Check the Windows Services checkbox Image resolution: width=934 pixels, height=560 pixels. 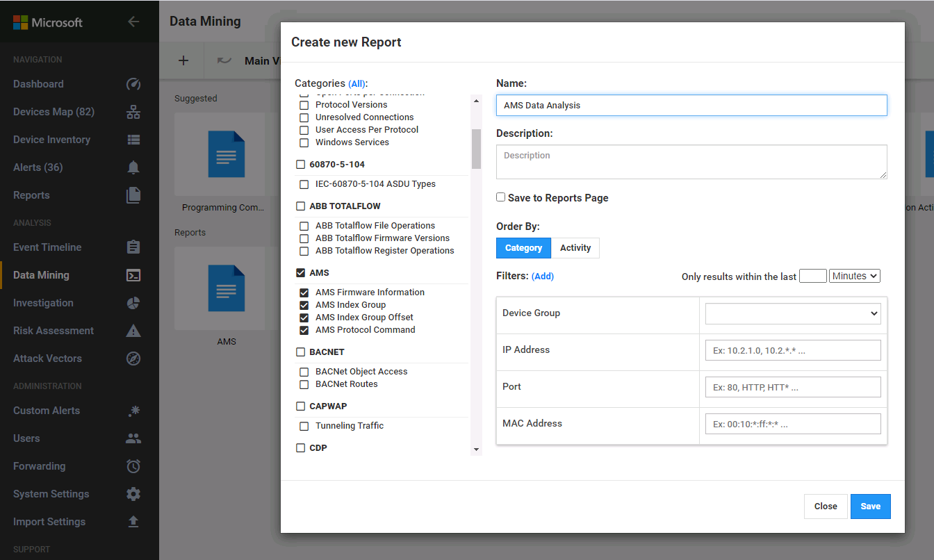tap(304, 142)
